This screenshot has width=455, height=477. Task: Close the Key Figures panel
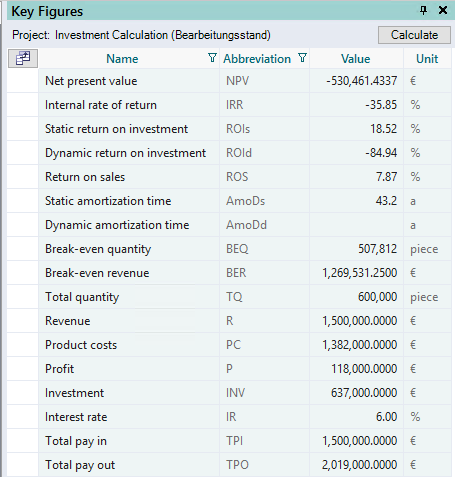point(443,11)
